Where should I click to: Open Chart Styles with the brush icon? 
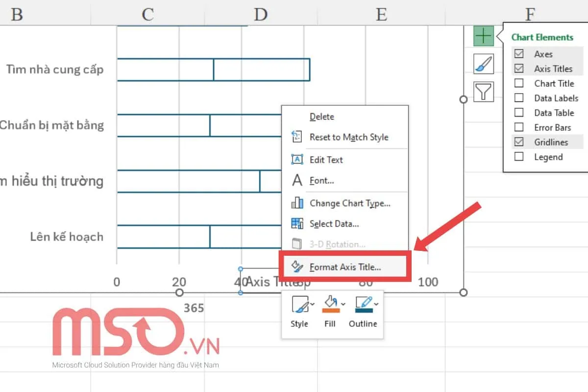coord(483,64)
